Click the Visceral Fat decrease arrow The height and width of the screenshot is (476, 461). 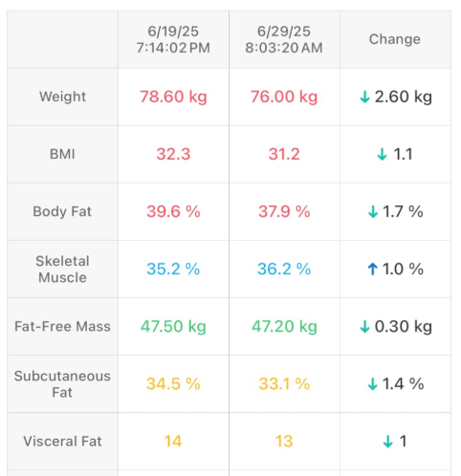(x=387, y=442)
